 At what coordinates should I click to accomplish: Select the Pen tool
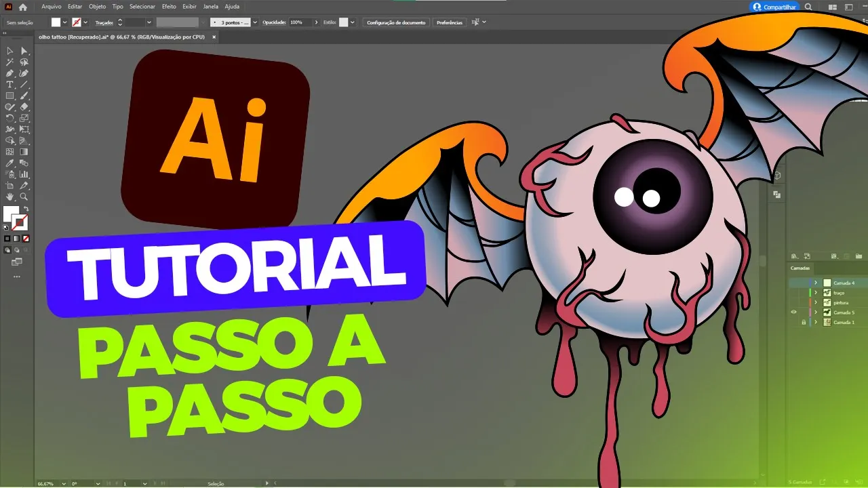(x=10, y=73)
